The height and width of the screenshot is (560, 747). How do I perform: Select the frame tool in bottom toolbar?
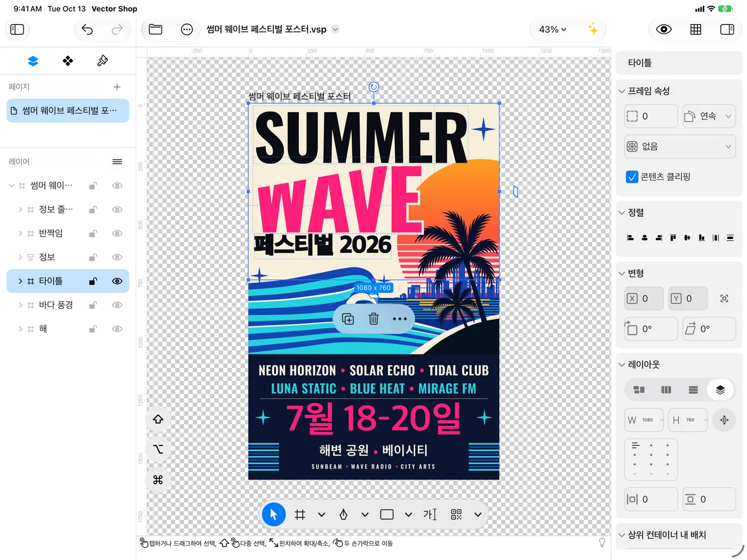click(300, 515)
